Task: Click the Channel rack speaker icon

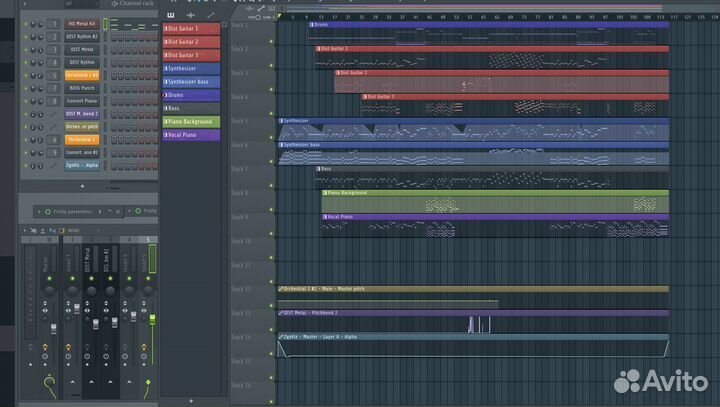Action: [x=115, y=4]
